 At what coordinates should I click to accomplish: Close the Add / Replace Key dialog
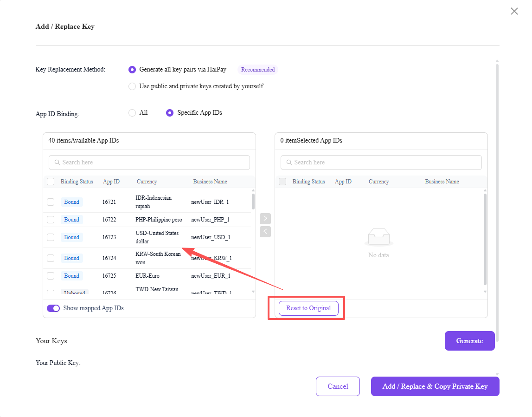[x=514, y=11]
